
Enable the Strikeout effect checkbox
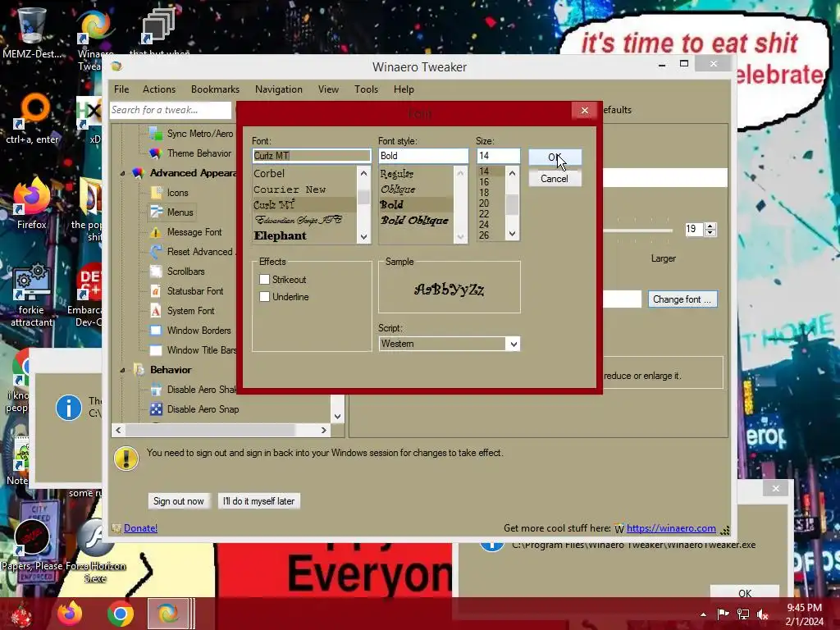coord(264,279)
